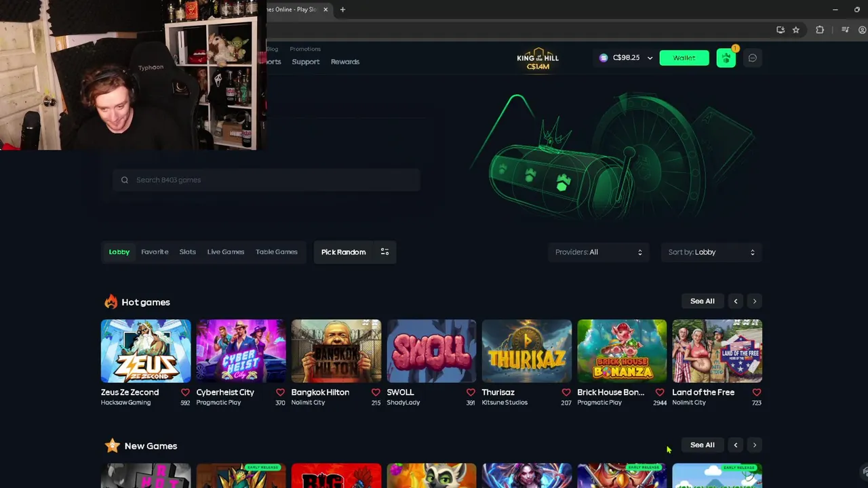This screenshot has height=488, width=868.
Task: Switch to the Table Games tab
Action: coord(277,252)
